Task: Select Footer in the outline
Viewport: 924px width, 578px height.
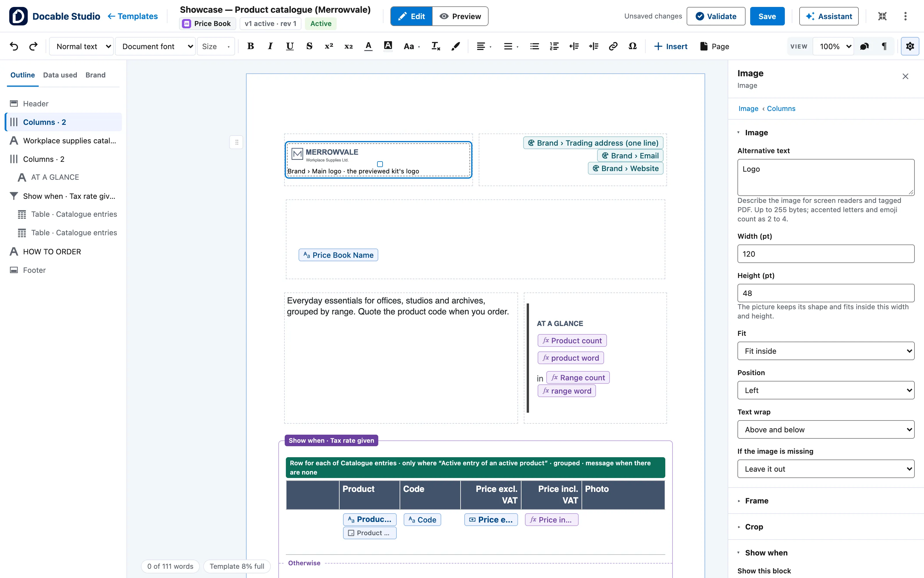Action: (x=64, y=270)
